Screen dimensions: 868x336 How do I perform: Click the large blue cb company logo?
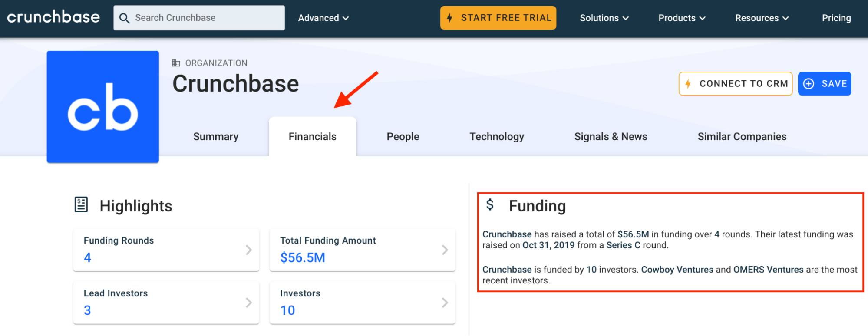coord(103,107)
